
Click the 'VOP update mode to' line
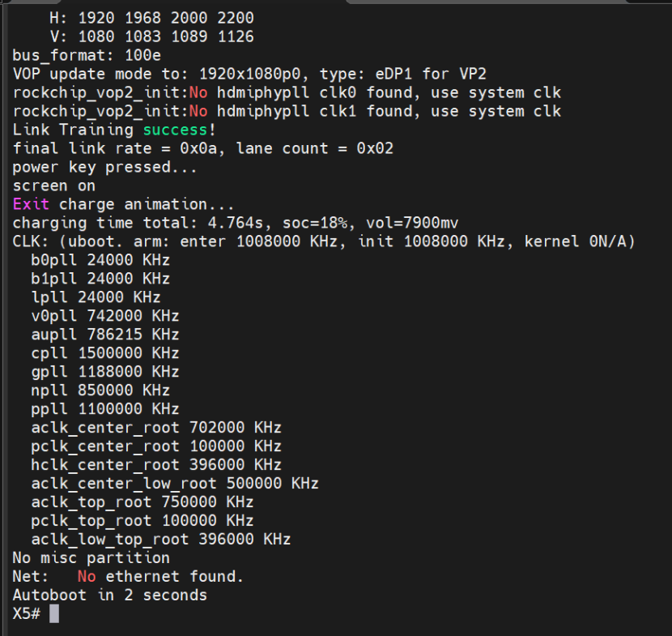[x=249, y=74]
